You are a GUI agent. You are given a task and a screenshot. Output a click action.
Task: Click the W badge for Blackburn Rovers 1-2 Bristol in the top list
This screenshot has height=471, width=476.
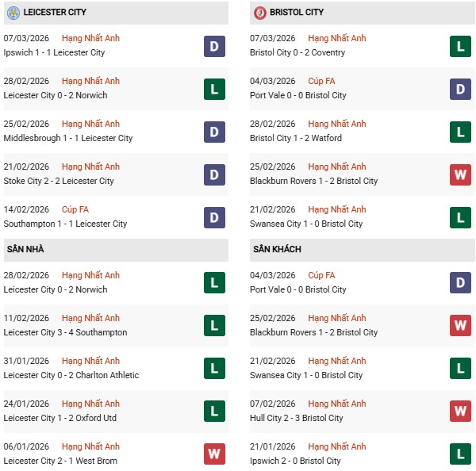[x=461, y=174]
